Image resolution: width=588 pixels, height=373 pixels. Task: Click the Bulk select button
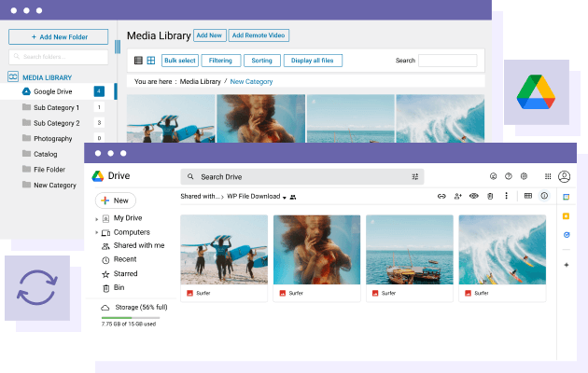pos(180,61)
